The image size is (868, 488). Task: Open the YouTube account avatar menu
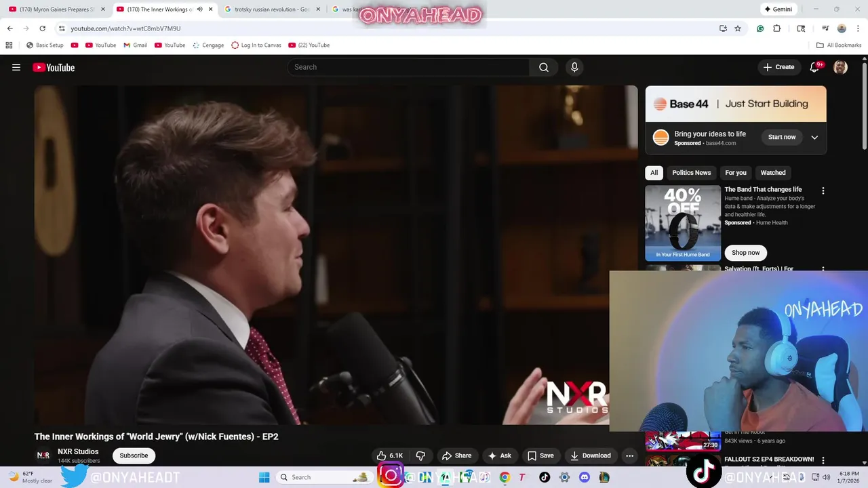(840, 67)
